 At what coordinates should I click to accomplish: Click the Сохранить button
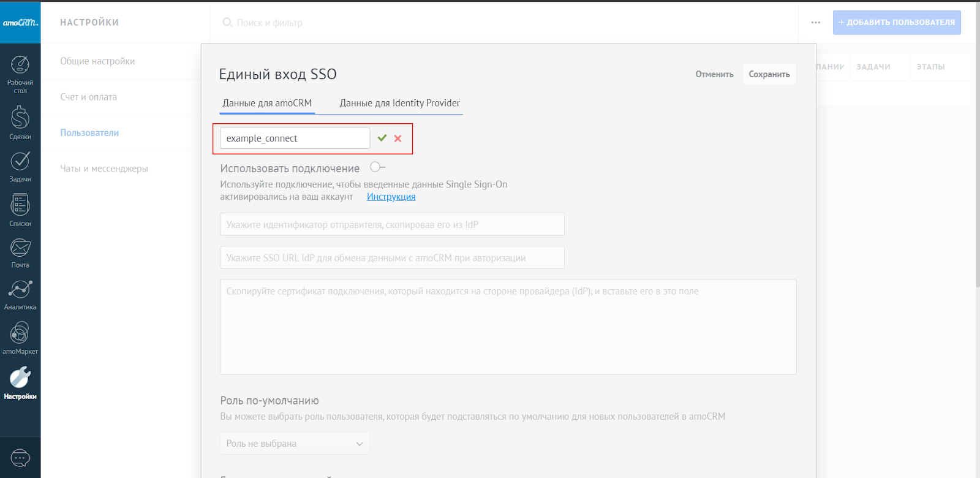[x=769, y=74]
